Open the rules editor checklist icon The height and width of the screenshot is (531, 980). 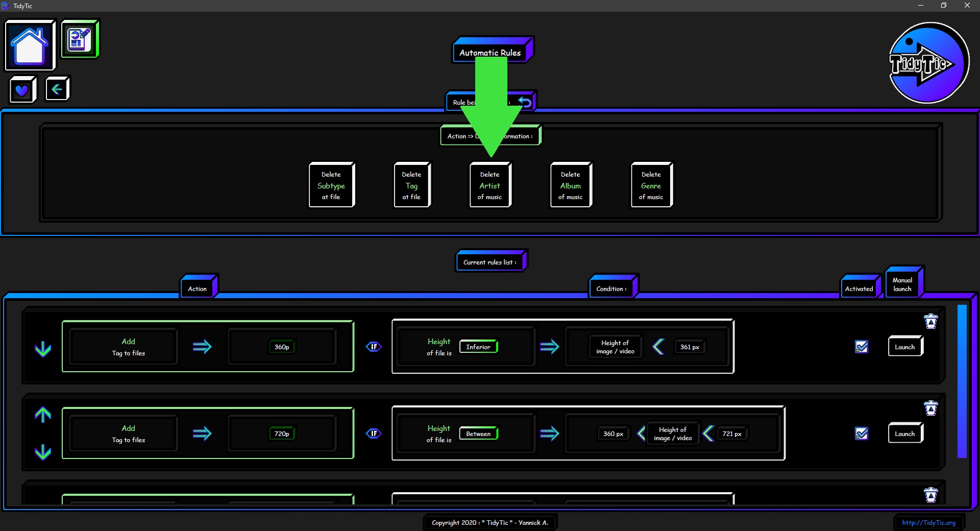tap(80, 39)
